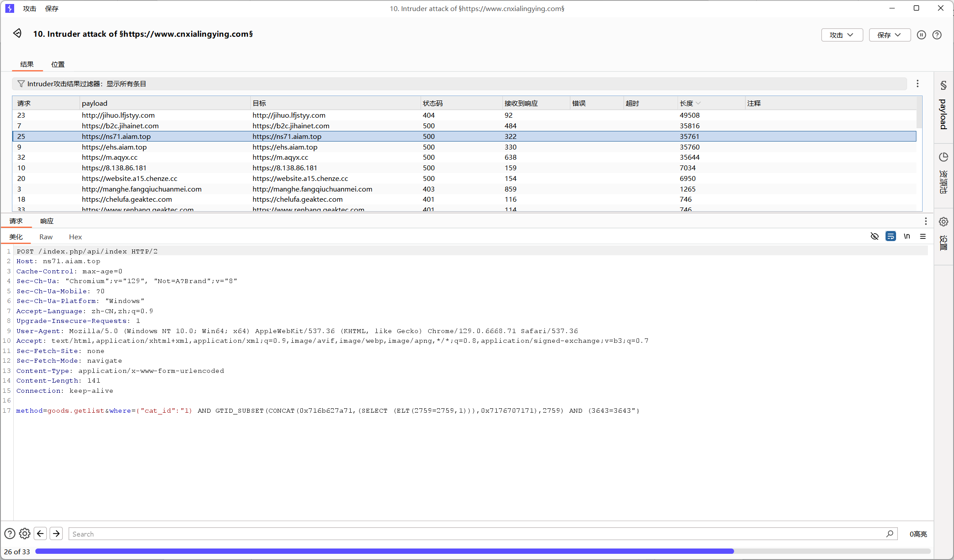Toggle the line wrap button
The height and width of the screenshot is (560, 954).
click(890, 236)
